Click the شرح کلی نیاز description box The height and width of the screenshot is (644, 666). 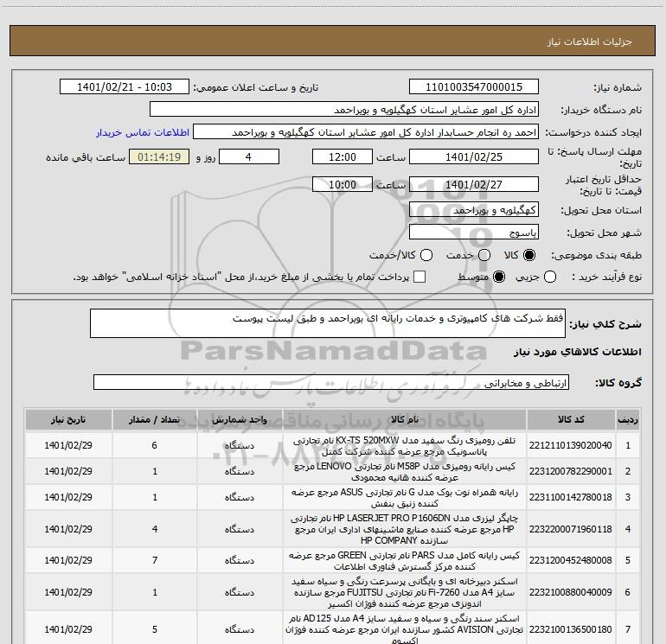pyautogui.click(x=328, y=323)
